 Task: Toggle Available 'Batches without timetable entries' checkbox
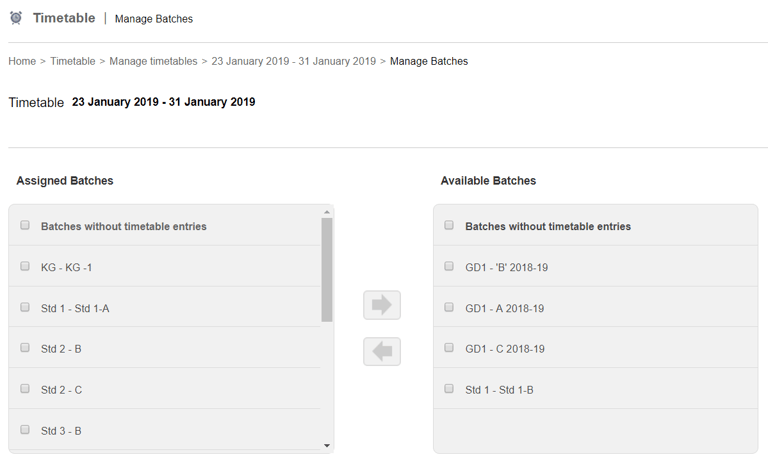tap(449, 226)
